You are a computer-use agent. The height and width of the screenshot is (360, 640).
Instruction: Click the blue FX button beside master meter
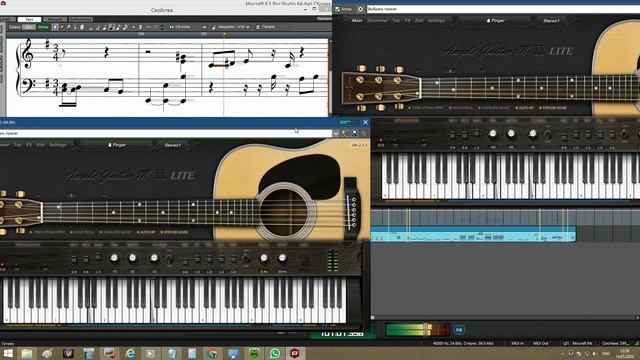459,330
